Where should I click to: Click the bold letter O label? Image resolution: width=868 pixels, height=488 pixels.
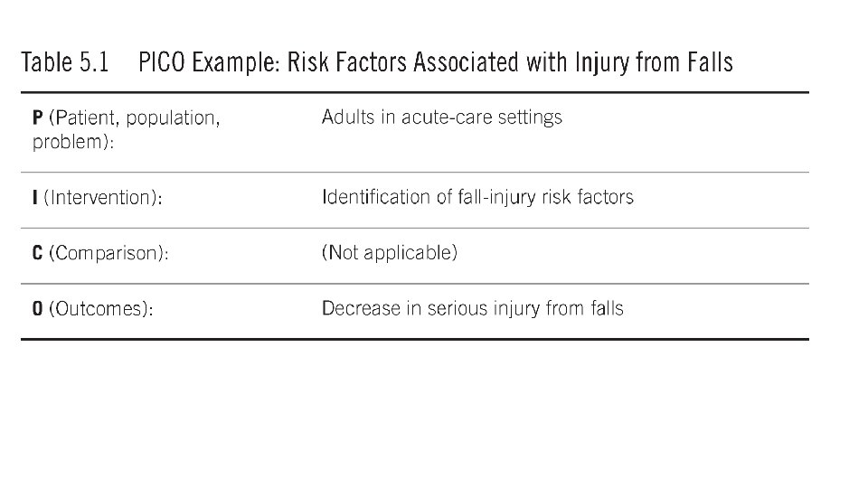(x=38, y=309)
